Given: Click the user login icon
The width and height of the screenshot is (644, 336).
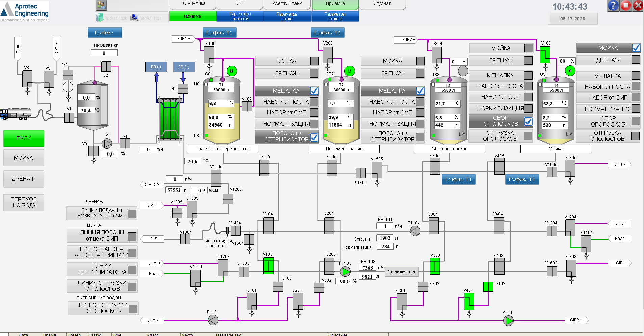Looking at the screenshot, I should pyautogui.click(x=101, y=5).
